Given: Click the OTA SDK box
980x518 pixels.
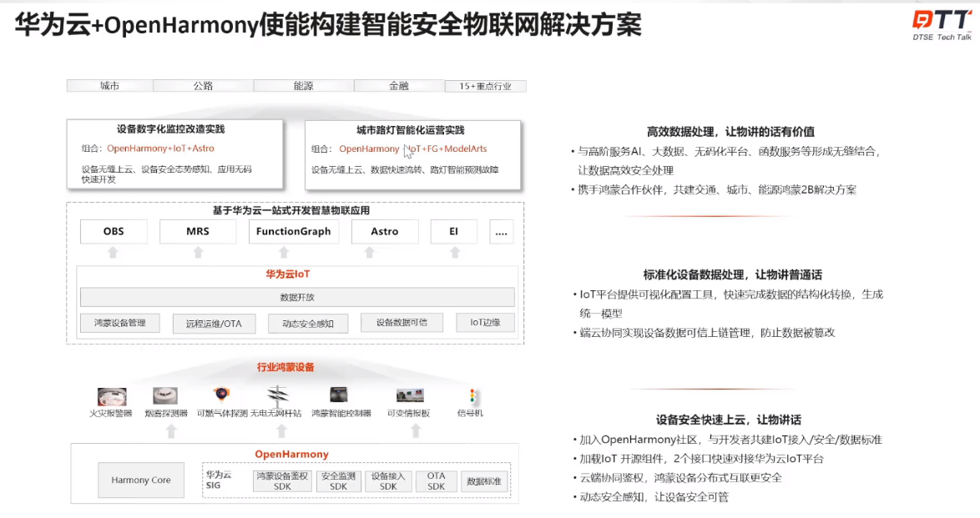Looking at the screenshot, I should [437, 481].
